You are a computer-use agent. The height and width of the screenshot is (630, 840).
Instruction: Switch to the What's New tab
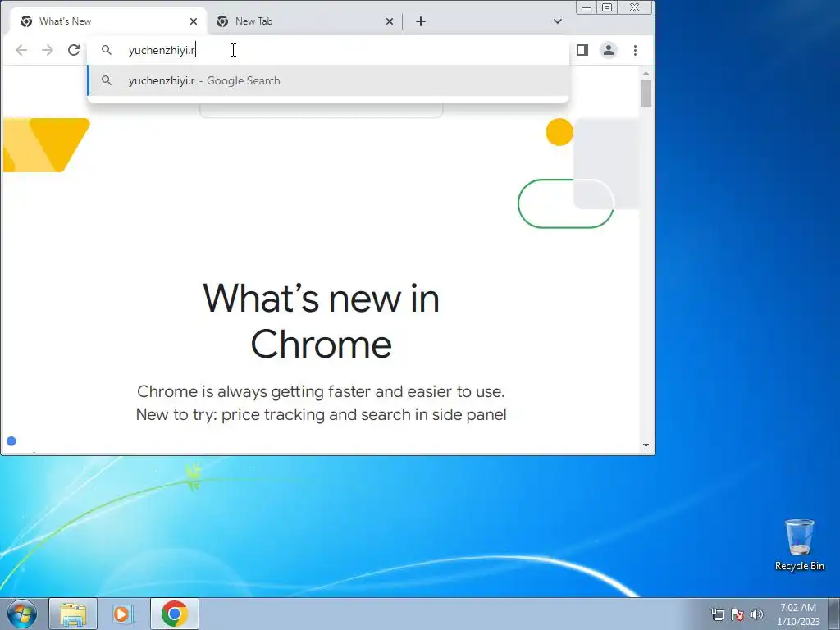(108, 21)
